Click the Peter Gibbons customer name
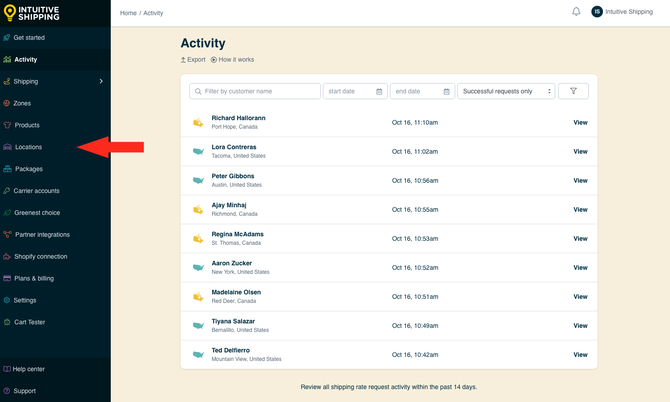Screen dimensions: 670x402 (x=233, y=176)
